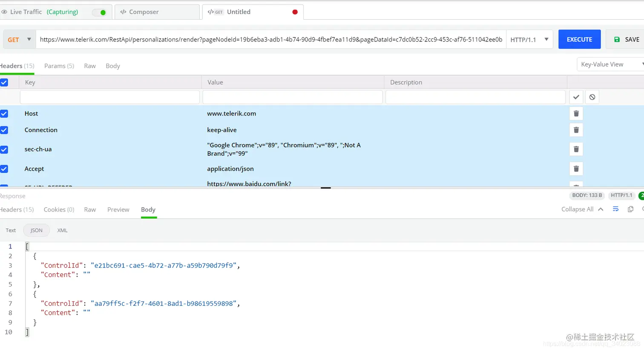The width and height of the screenshot is (644, 351).
Task: Select the second ControlId value aa79ff5c
Action: tap(164, 304)
